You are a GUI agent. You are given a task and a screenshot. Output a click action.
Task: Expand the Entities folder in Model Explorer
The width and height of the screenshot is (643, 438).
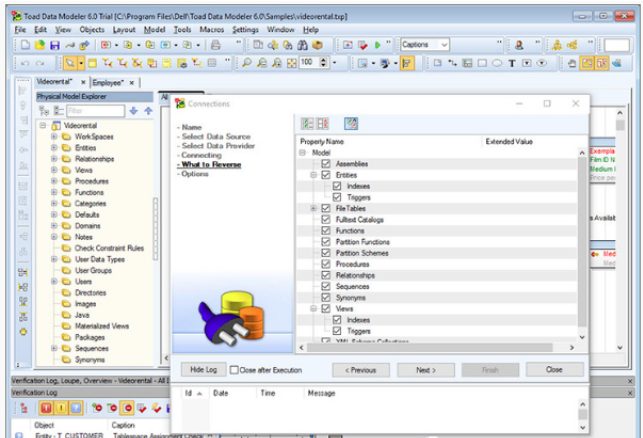54,148
